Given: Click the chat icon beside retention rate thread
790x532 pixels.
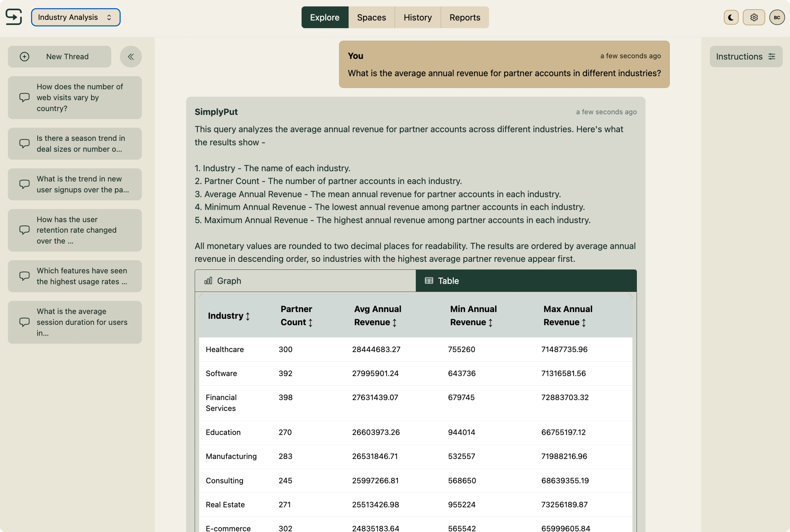Looking at the screenshot, I should click(24, 230).
